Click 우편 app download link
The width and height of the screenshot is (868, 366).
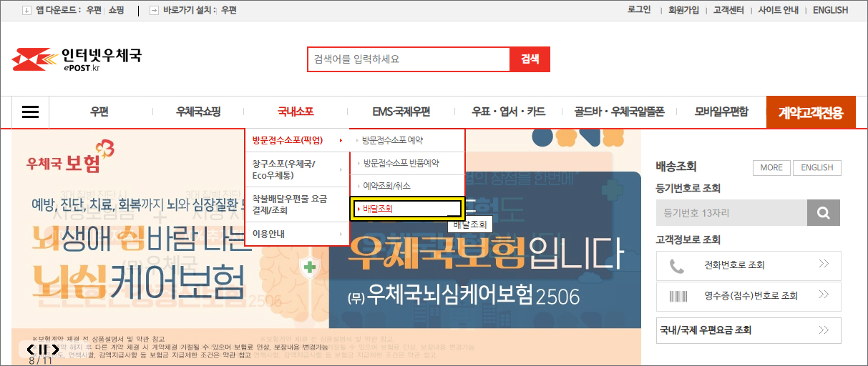coord(94,10)
